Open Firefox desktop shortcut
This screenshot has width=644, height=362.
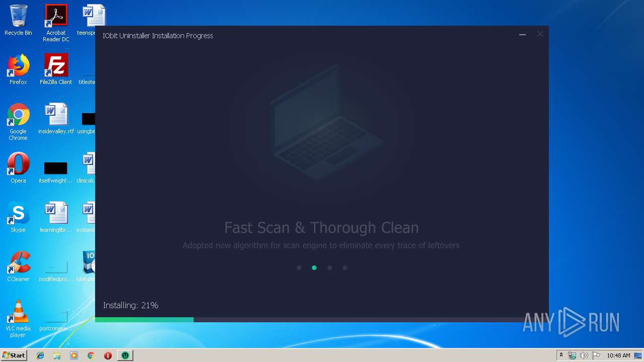[x=18, y=69]
